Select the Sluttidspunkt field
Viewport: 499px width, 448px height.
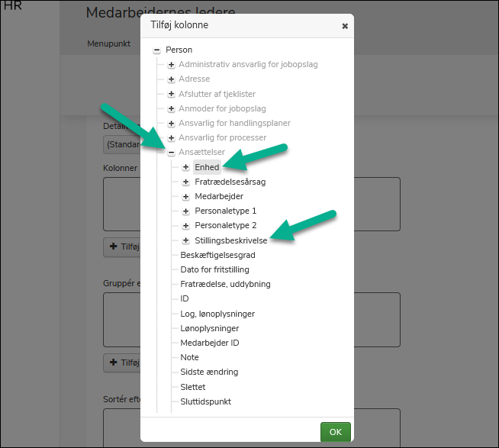[x=206, y=401]
